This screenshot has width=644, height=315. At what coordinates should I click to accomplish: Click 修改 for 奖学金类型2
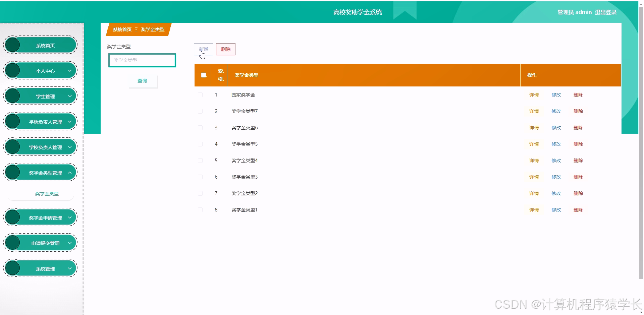click(556, 193)
